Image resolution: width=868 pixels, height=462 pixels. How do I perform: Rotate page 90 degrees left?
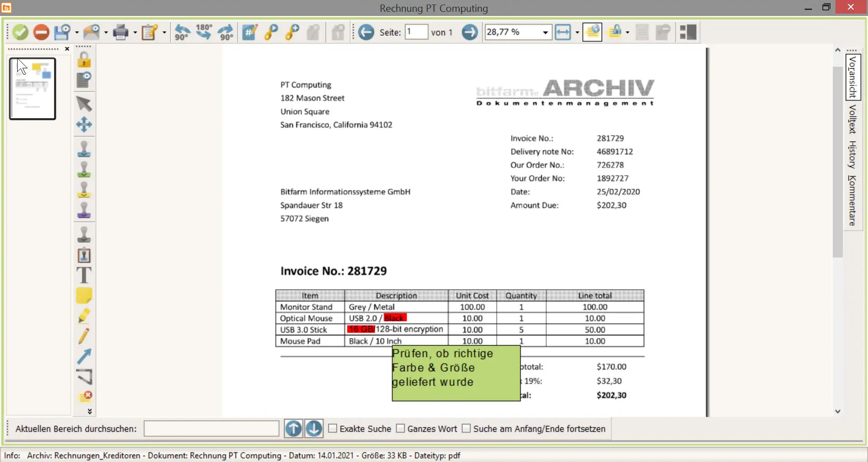click(182, 32)
